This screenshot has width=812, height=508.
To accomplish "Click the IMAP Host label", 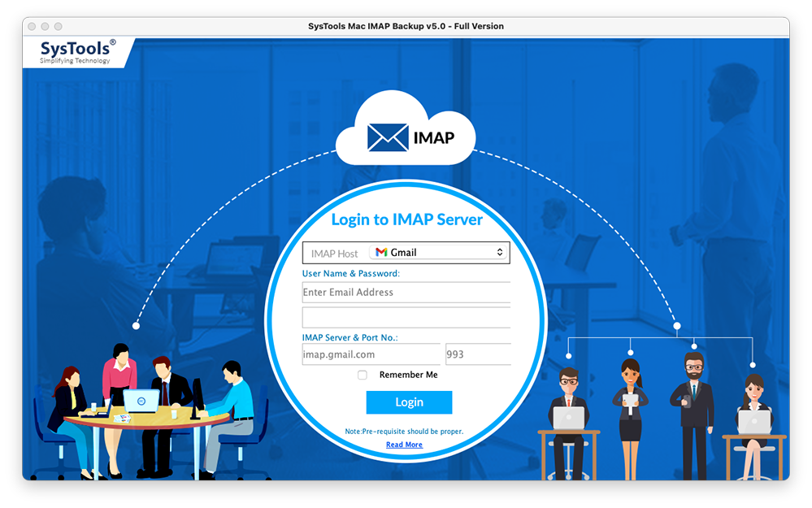I will pyautogui.click(x=335, y=254).
